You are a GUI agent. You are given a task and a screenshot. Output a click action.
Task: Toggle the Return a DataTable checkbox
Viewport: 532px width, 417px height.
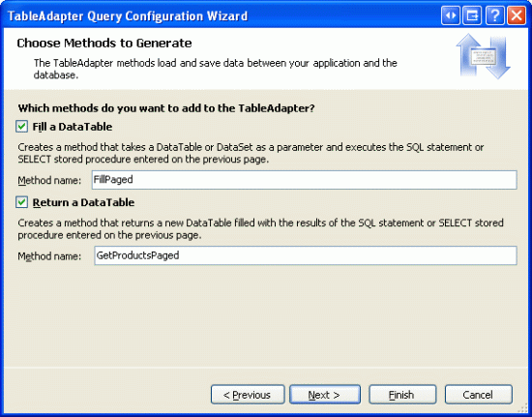tap(21, 202)
